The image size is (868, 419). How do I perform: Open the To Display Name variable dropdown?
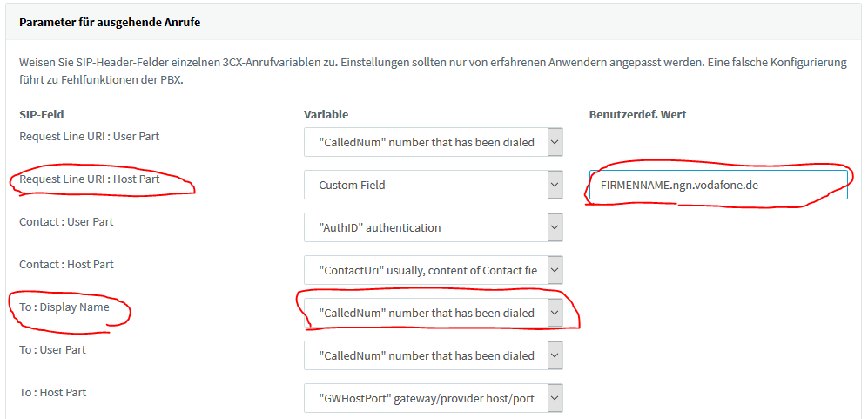[x=433, y=313]
